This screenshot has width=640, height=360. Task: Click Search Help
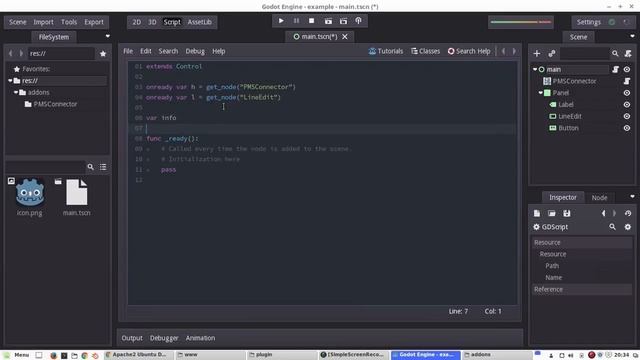pos(469,51)
